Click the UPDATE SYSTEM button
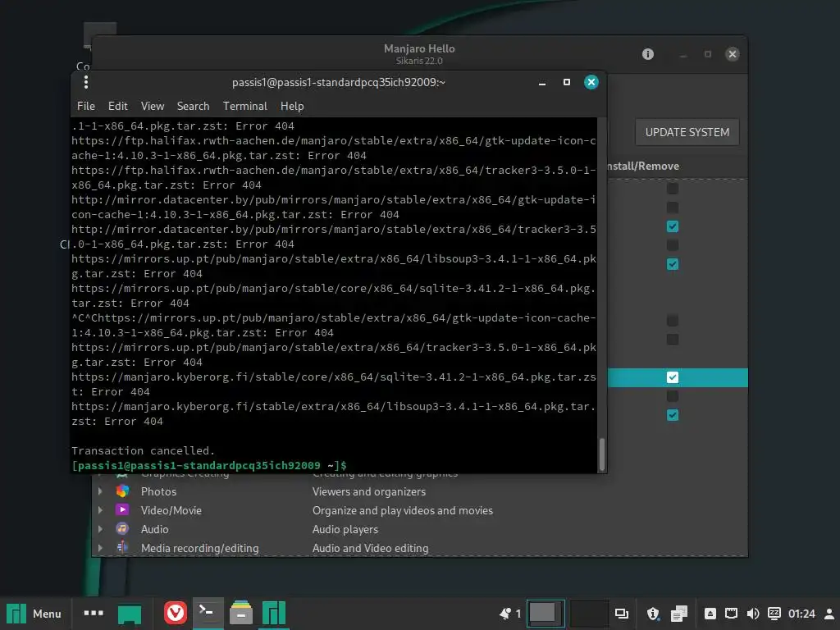The image size is (840, 630). pos(687,132)
